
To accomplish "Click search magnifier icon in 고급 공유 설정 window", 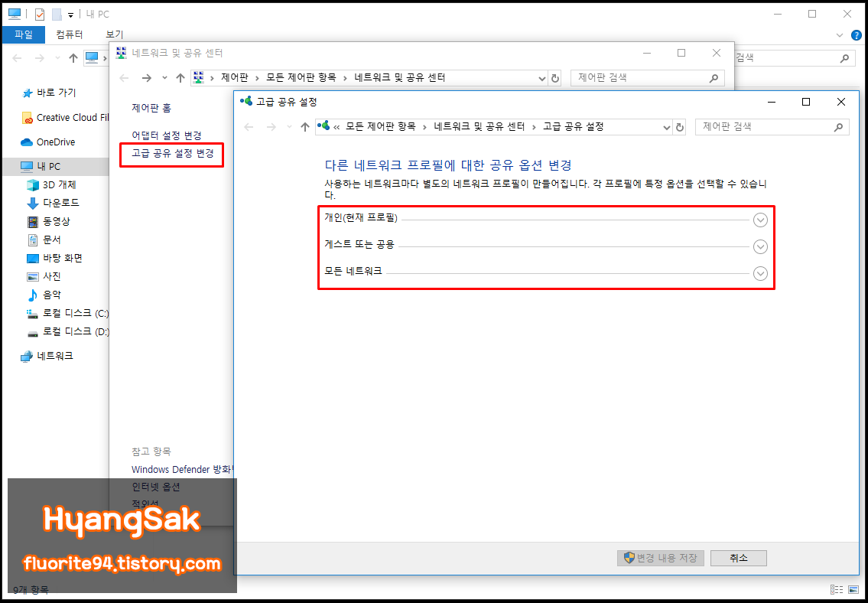I will 838,127.
